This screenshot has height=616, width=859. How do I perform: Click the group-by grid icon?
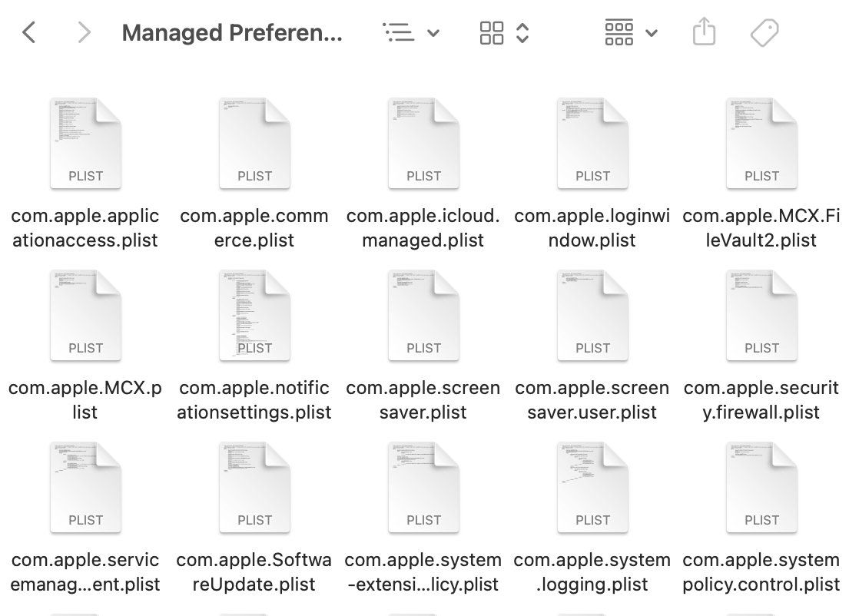coord(619,32)
